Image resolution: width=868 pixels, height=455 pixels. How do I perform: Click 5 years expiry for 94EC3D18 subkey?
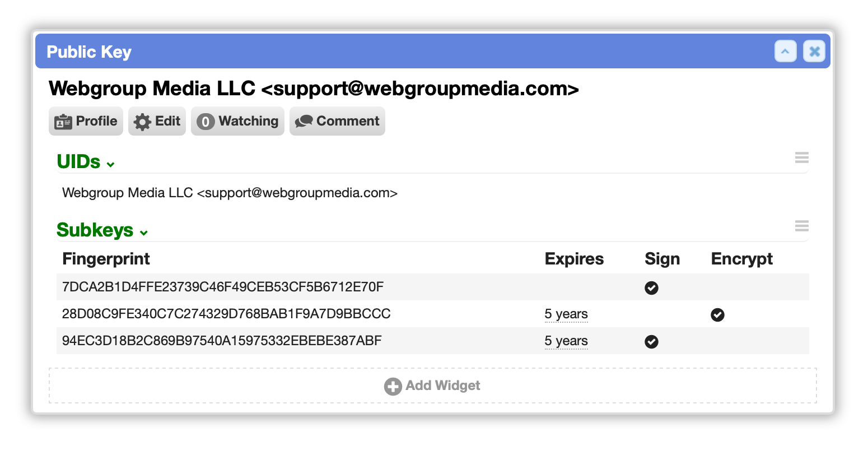[566, 341]
